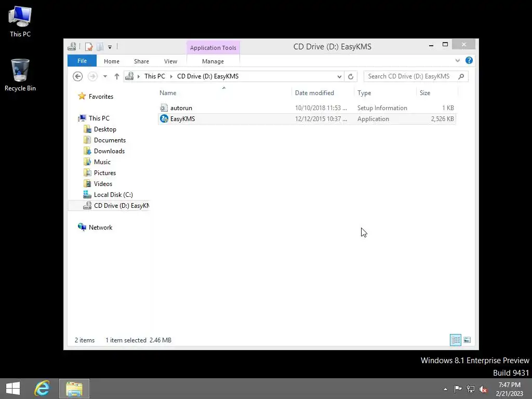Click the muted volume tray icon

click(x=483, y=389)
